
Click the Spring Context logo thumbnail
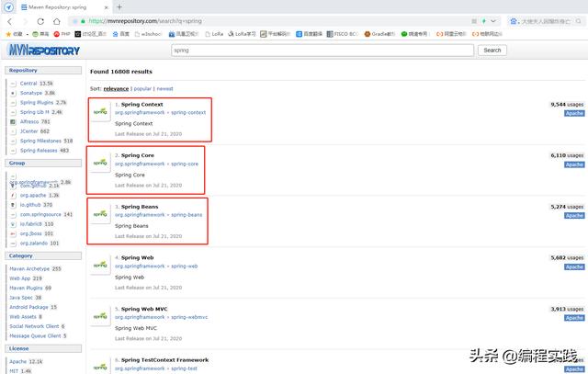click(x=100, y=112)
